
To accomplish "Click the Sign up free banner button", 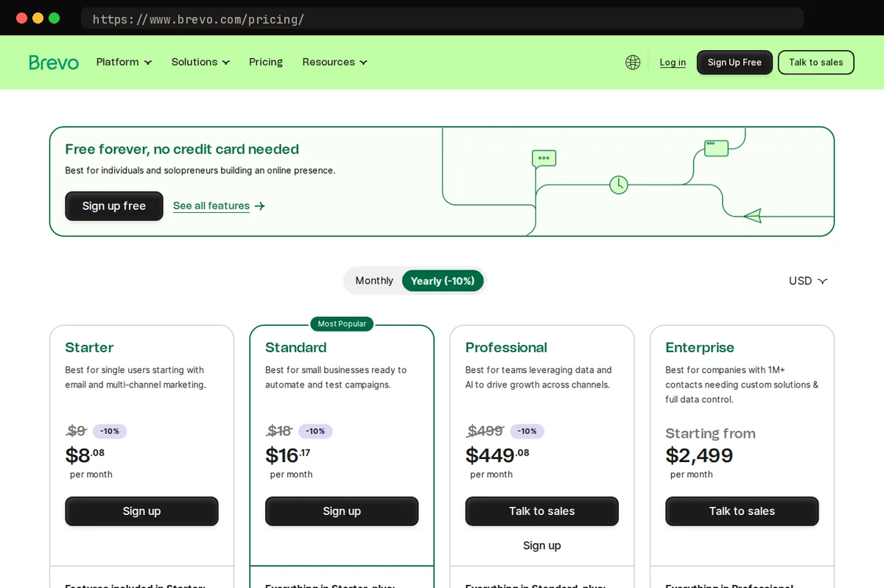I will [114, 206].
